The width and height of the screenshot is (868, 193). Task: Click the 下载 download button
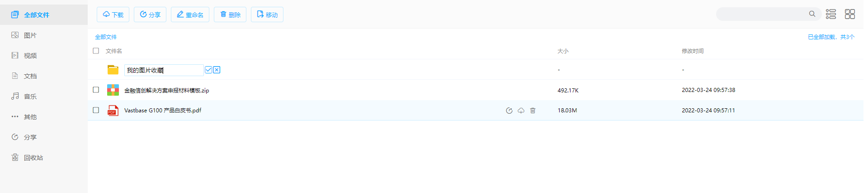113,14
